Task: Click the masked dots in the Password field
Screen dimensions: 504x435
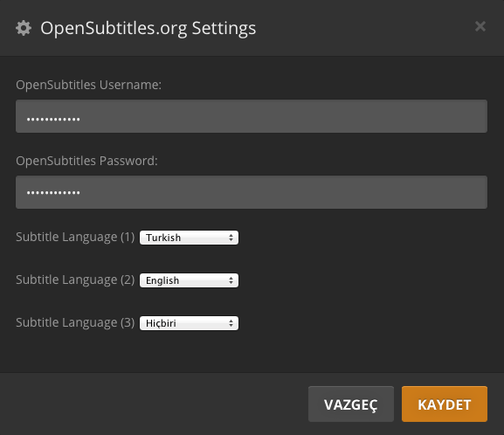Action: click(53, 192)
